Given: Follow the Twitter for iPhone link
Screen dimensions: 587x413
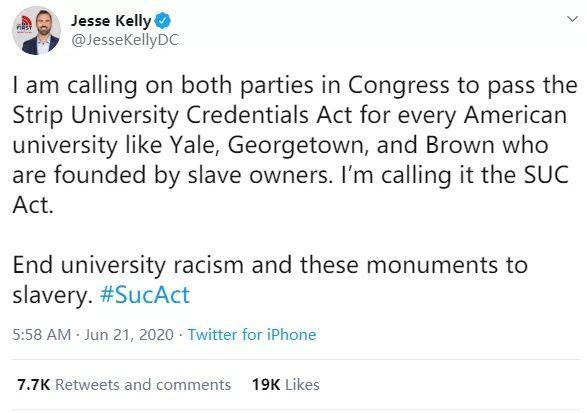Looking at the screenshot, I should coord(252,334).
